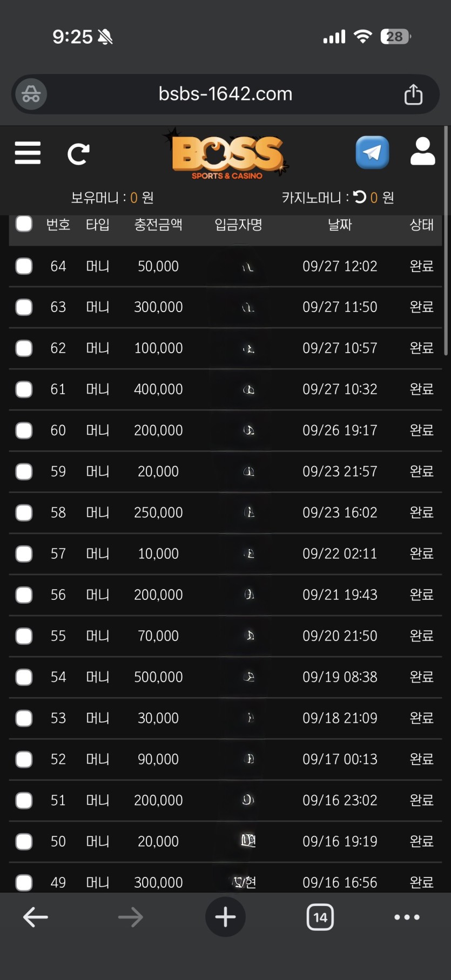Open the Telegram contact icon
451x980 pixels.
(372, 153)
